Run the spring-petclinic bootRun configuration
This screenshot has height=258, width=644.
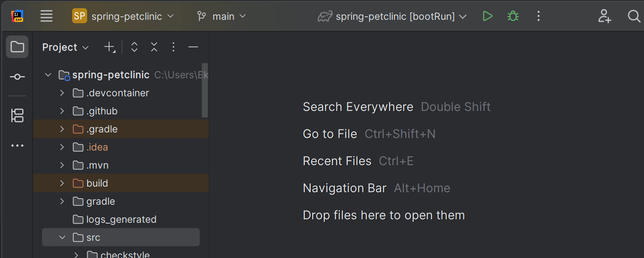click(x=488, y=16)
